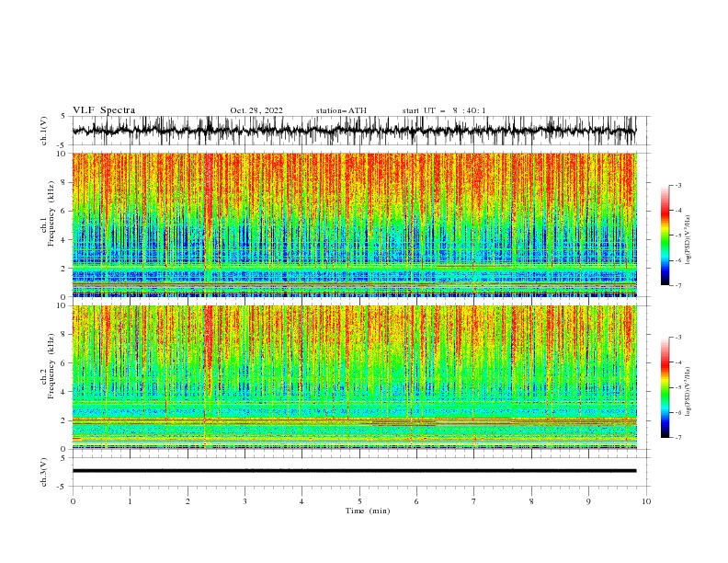The image size is (728, 563).
Task: Click the time axis tick label '8'
Action: click(x=531, y=501)
